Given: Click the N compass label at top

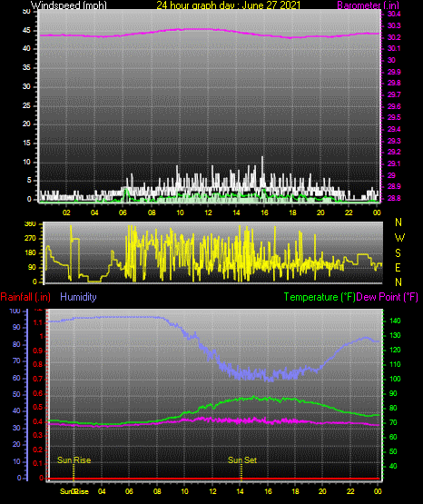Looking at the screenshot, I should pos(398,222).
